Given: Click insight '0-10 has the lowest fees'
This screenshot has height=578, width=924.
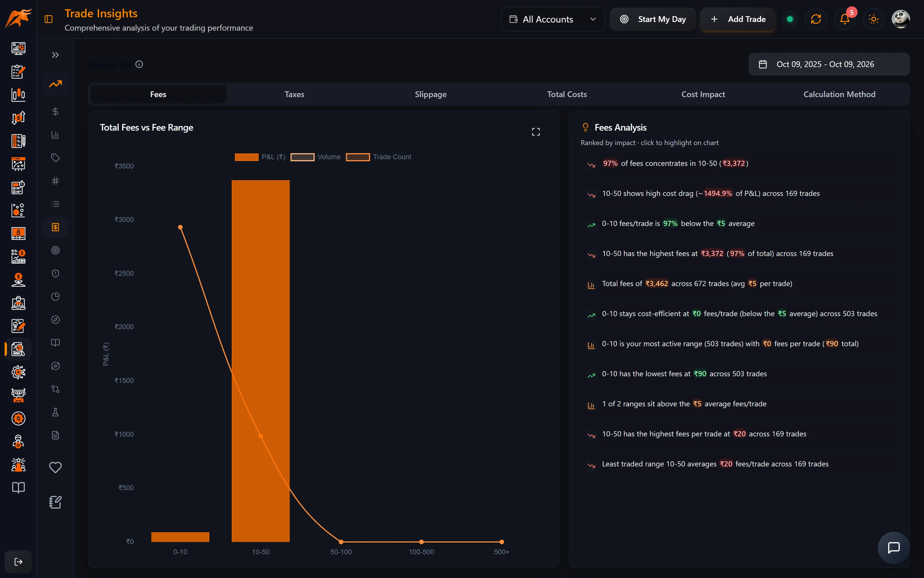Looking at the screenshot, I should point(739,374).
